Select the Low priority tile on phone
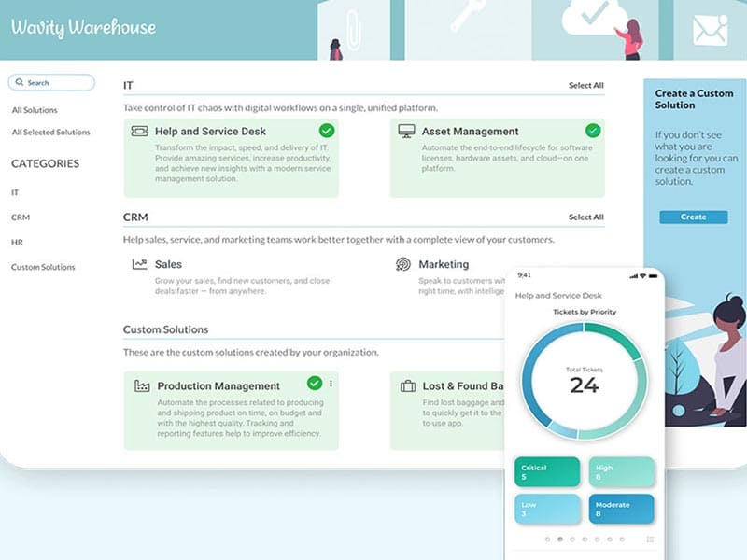747x560 pixels. point(547,509)
